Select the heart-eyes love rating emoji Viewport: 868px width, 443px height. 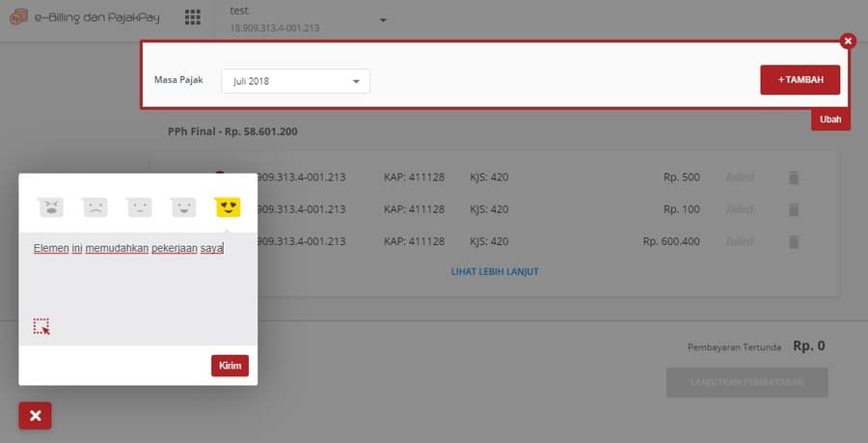[228, 208]
